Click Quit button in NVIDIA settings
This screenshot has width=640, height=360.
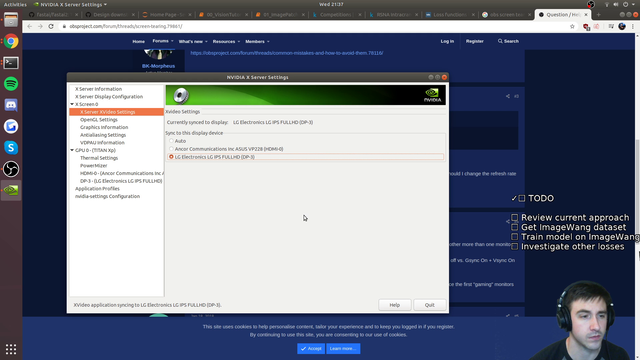tap(429, 305)
